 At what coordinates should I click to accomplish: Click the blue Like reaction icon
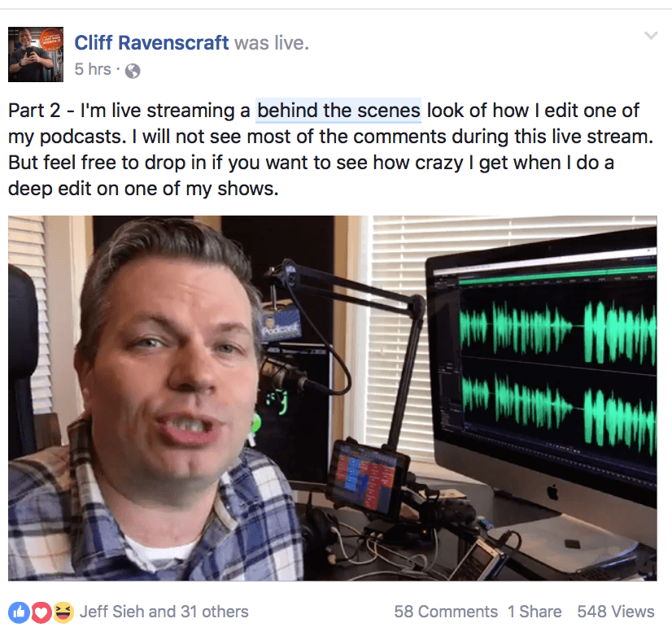19,612
